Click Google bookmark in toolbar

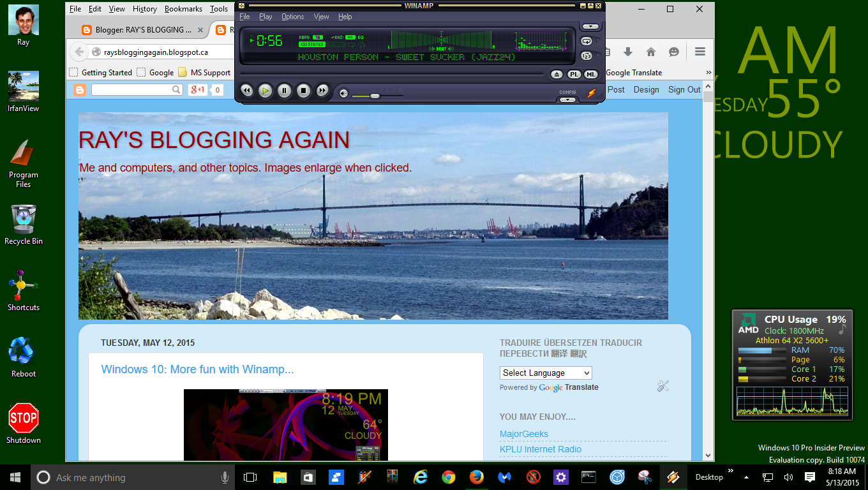[155, 73]
